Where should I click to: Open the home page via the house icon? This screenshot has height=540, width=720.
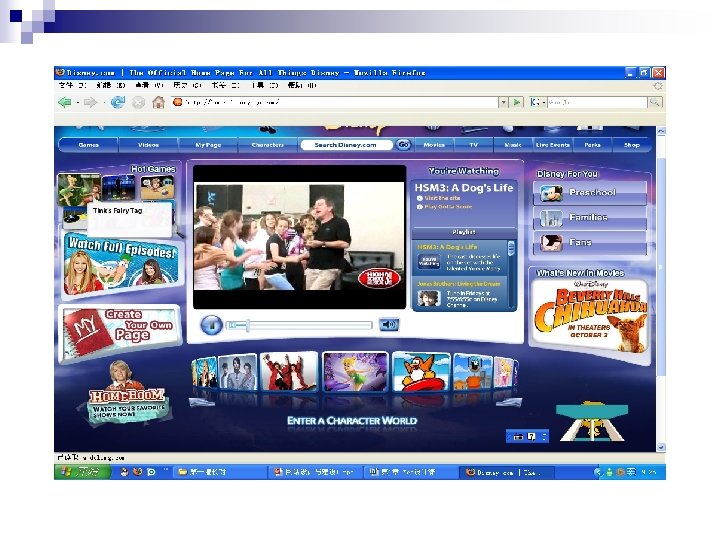pos(158,102)
